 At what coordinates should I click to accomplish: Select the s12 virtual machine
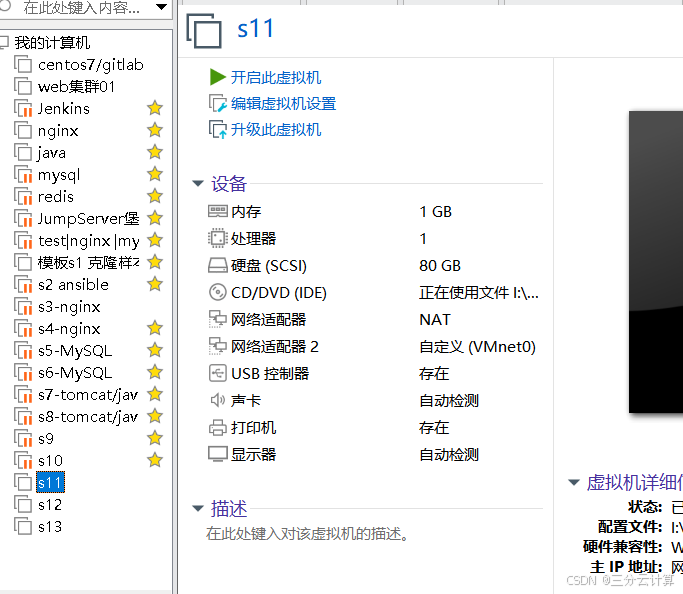50,505
